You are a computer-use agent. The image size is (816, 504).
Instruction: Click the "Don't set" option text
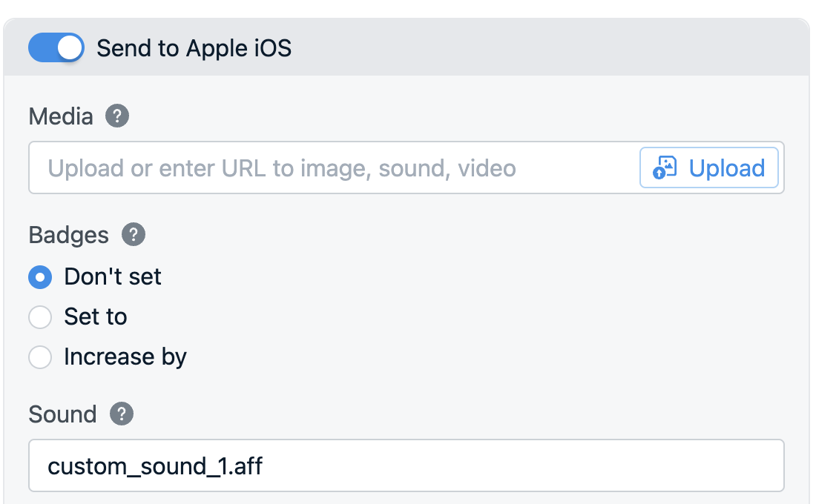(113, 277)
